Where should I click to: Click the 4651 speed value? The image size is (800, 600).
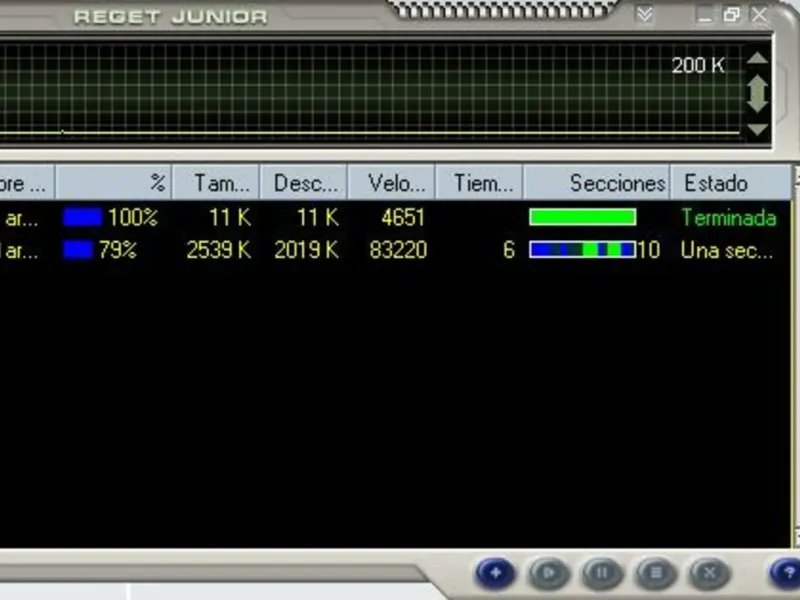[403, 218]
